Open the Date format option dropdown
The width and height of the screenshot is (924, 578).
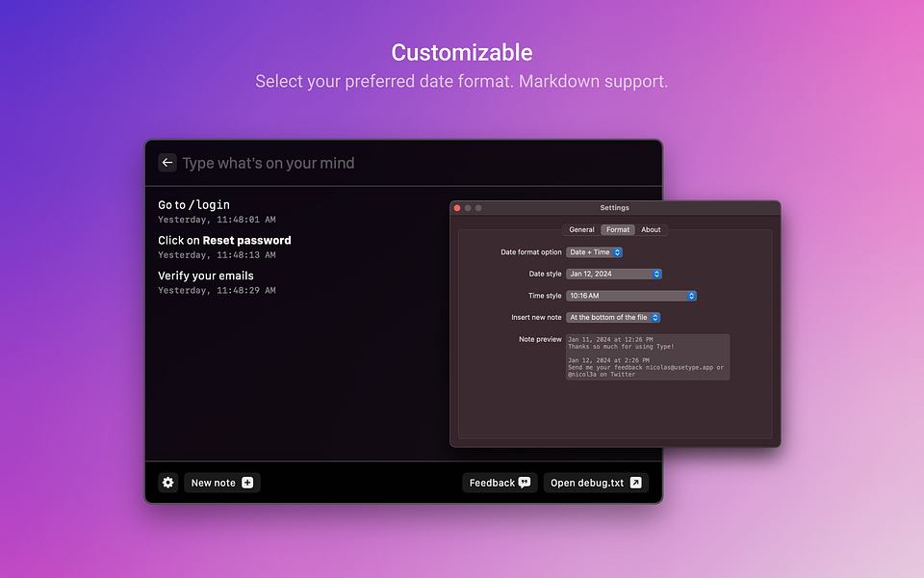594,251
